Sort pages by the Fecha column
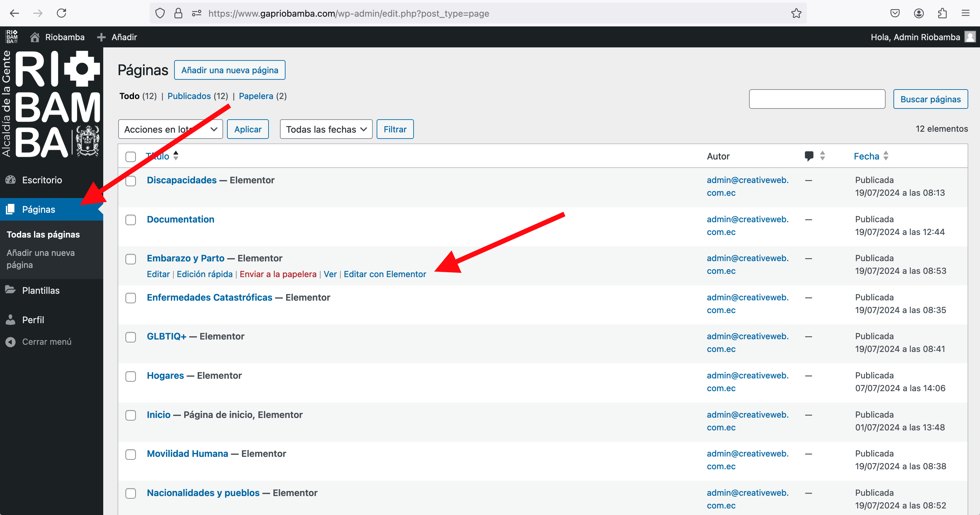The height and width of the screenshot is (515, 980). click(x=866, y=156)
